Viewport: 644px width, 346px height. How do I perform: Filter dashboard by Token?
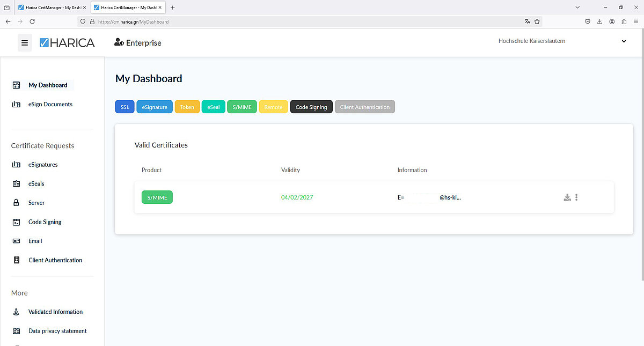coord(187,107)
